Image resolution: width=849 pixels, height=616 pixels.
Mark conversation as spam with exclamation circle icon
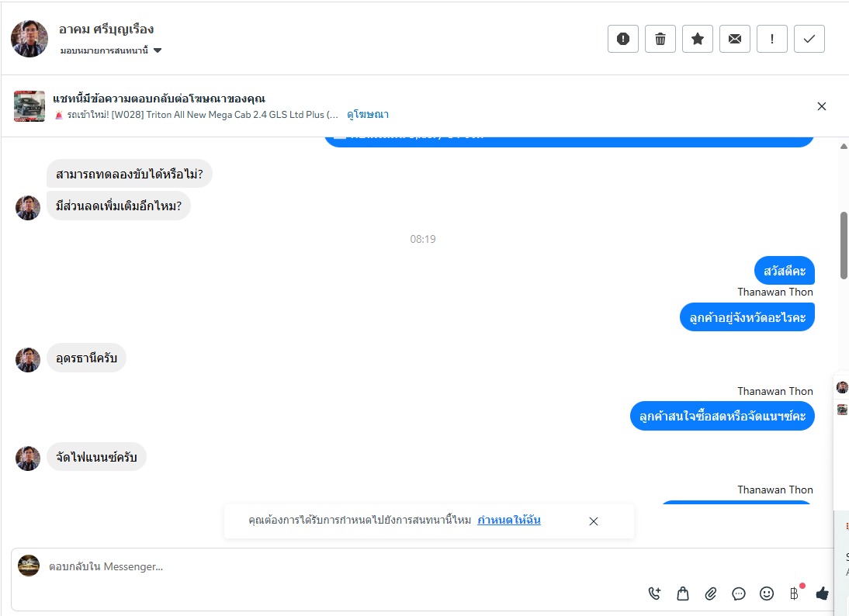[622, 39]
